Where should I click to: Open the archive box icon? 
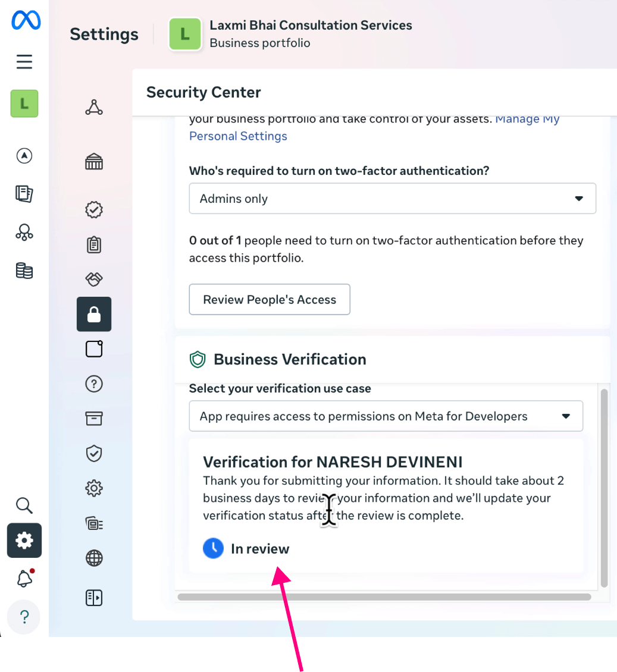pos(94,418)
